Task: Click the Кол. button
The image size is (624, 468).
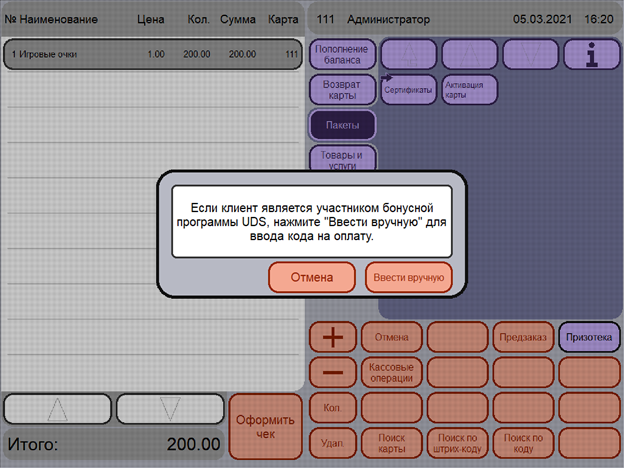Action: point(333,408)
